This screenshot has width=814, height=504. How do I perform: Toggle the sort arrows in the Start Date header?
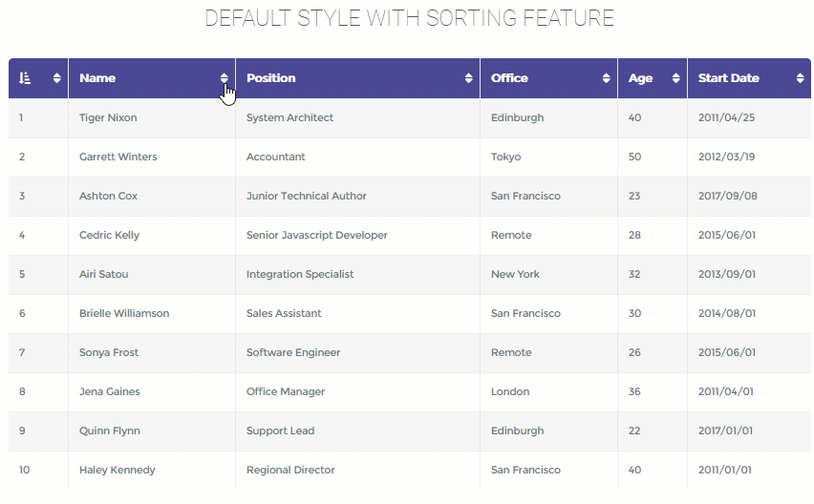point(800,78)
